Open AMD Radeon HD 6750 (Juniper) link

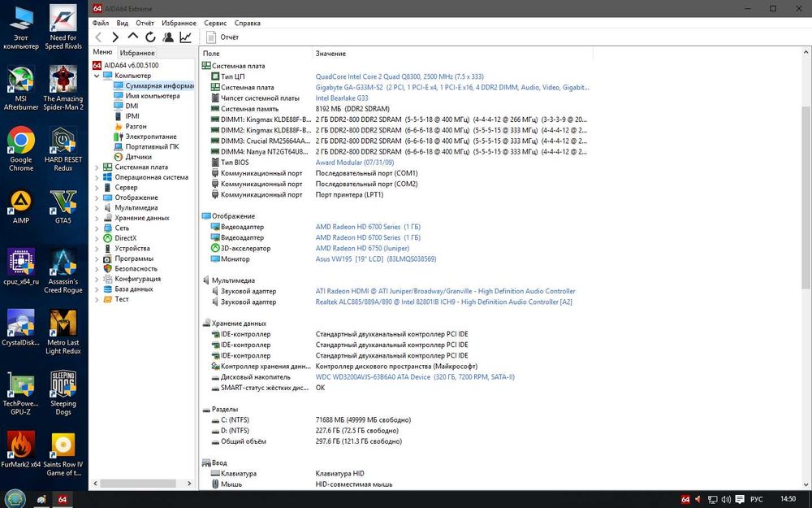click(362, 248)
